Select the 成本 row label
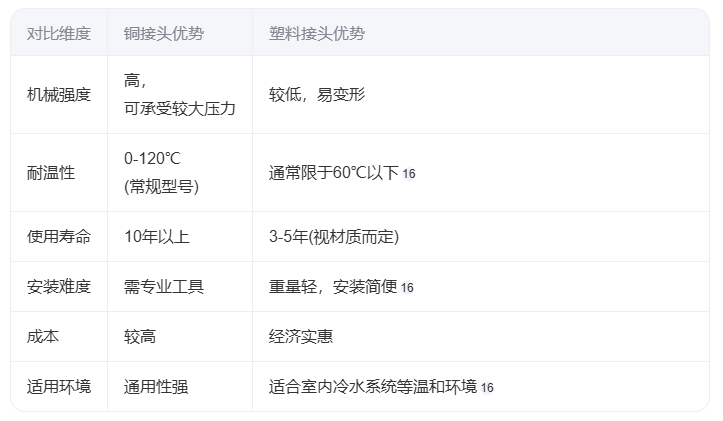This screenshot has width=723, height=421. [x=43, y=337]
